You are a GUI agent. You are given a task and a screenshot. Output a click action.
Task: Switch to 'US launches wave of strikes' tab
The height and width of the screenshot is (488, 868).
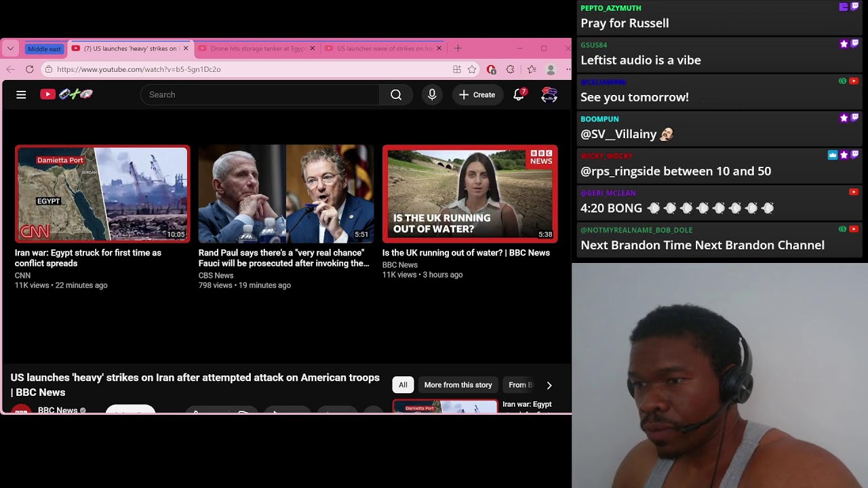tap(384, 48)
